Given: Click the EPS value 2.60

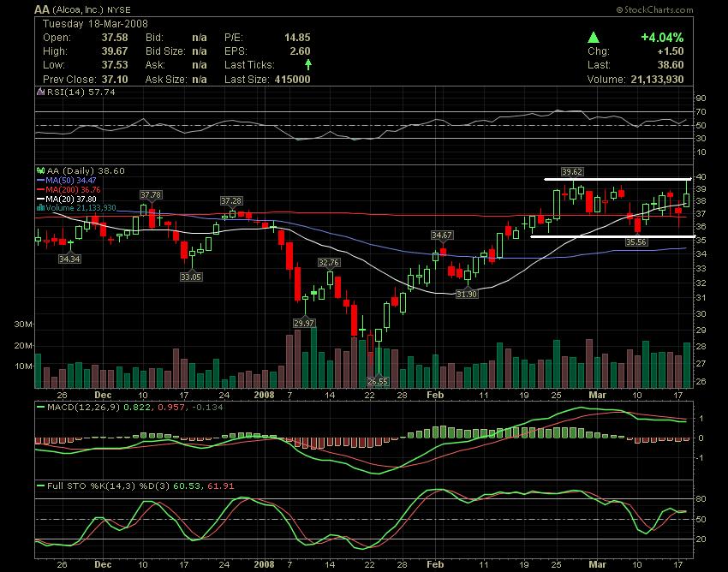Looking at the screenshot, I should [x=300, y=51].
